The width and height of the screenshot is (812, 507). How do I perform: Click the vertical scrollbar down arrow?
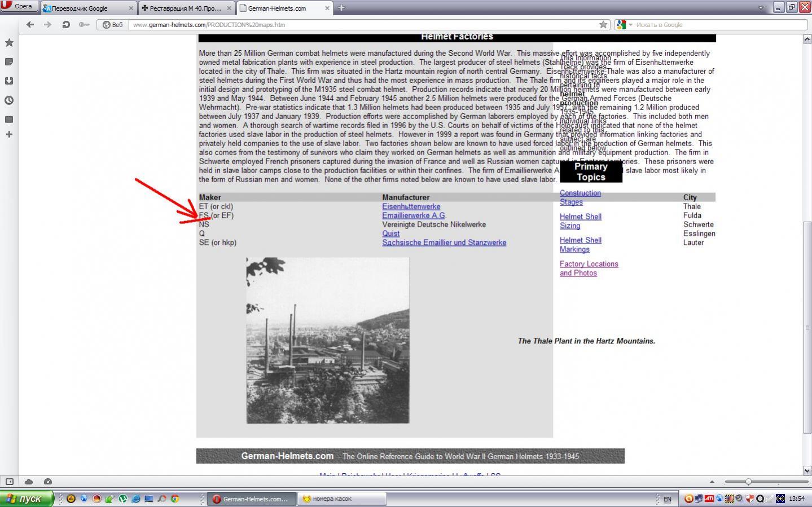click(807, 470)
